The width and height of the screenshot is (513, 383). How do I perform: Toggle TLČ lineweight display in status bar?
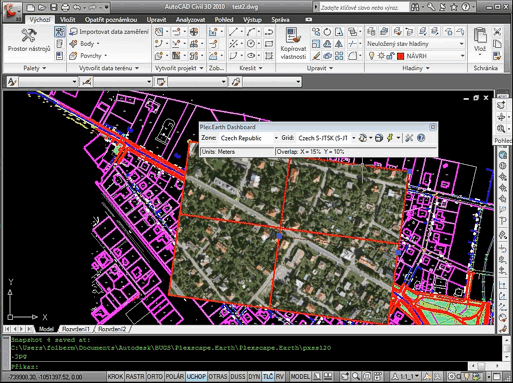pos(268,377)
